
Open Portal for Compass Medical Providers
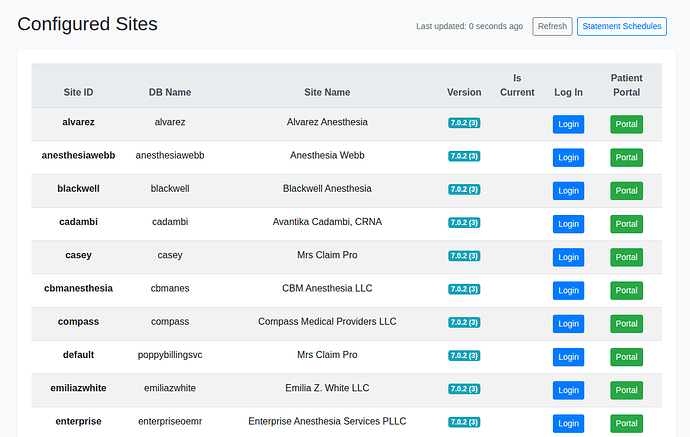(x=627, y=323)
